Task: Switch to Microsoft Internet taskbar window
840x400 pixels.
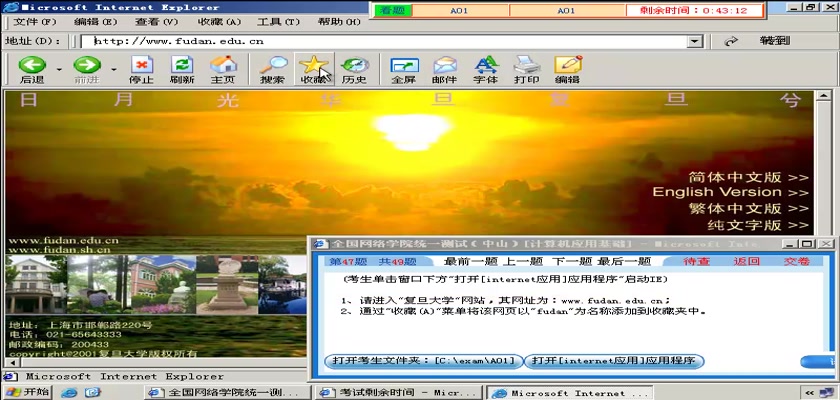Action: 570,393
